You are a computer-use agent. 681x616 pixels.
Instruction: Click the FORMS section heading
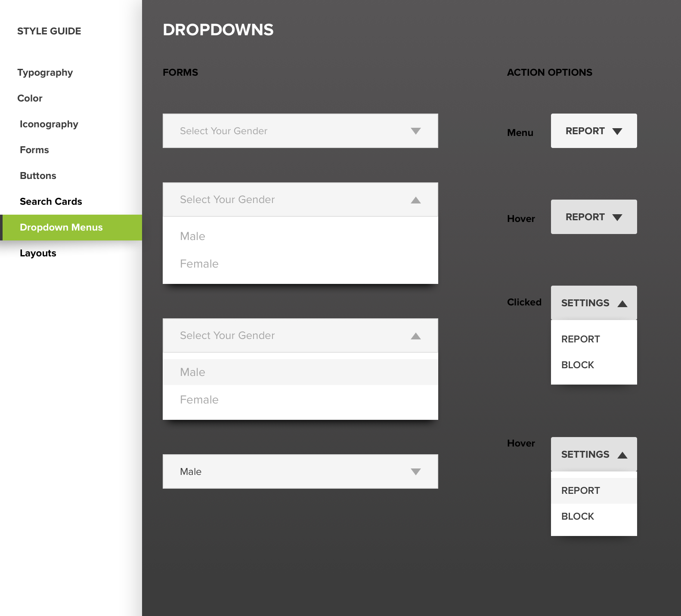tap(180, 72)
